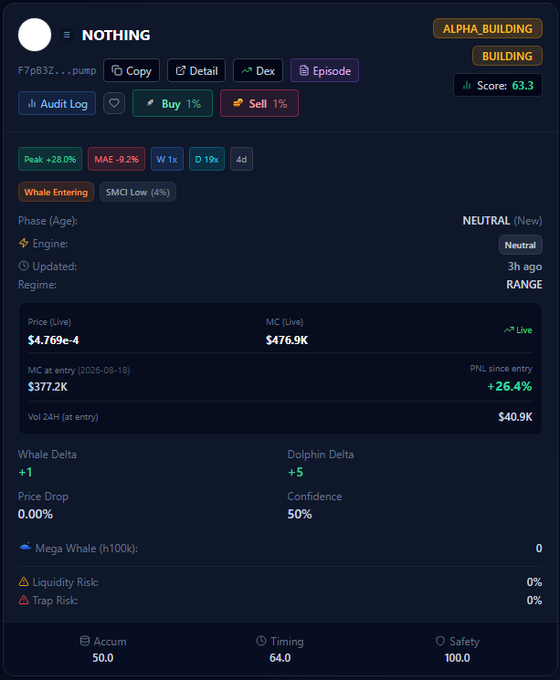560x680 pixels.
Task: Open the white token avatar
Action: [35, 35]
